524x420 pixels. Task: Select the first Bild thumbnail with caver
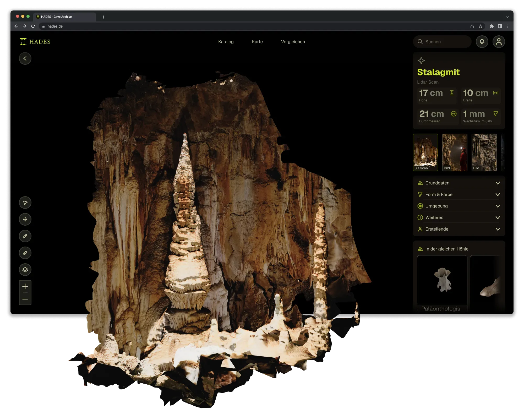(455, 152)
